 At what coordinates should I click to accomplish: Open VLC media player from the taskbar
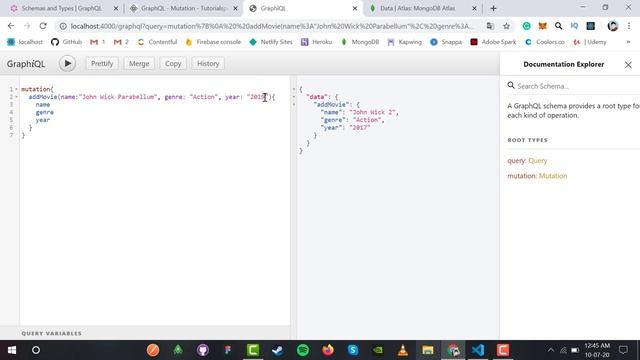(403, 350)
